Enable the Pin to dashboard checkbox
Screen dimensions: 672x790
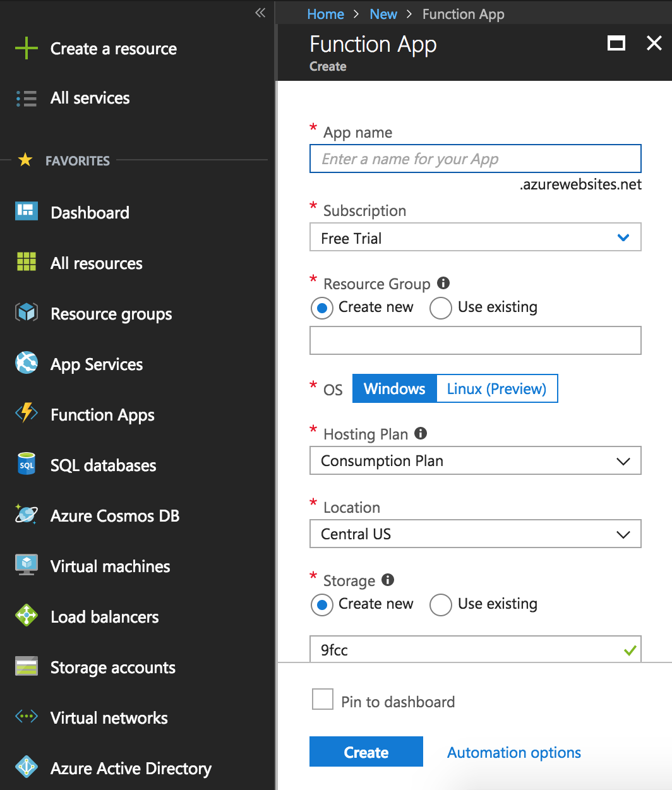323,699
